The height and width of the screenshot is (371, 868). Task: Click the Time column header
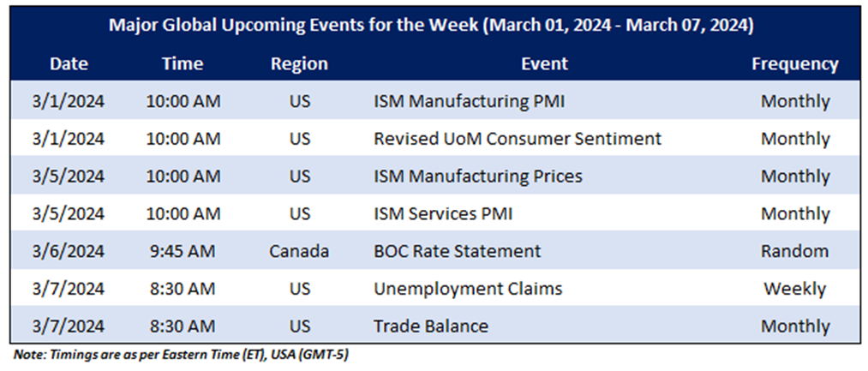(183, 64)
